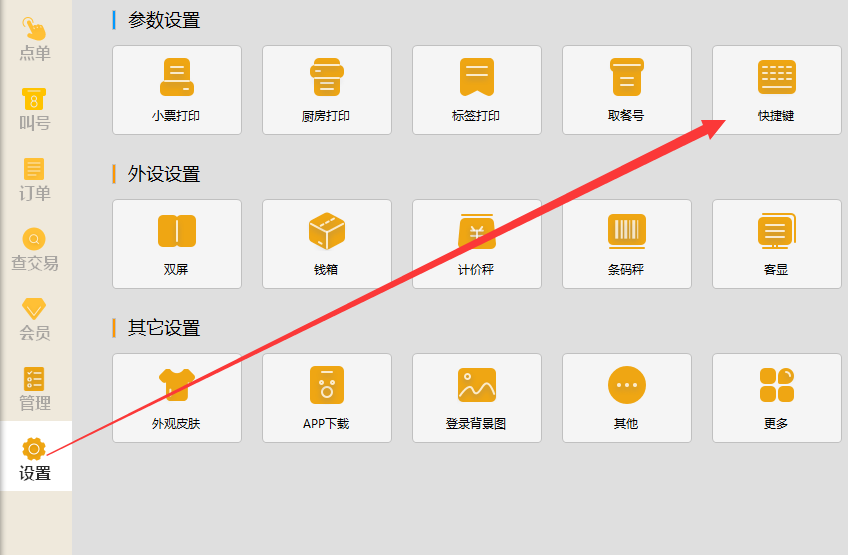Switch to 点单 ordering in sidebar
Image resolution: width=848 pixels, height=555 pixels.
(x=35, y=38)
